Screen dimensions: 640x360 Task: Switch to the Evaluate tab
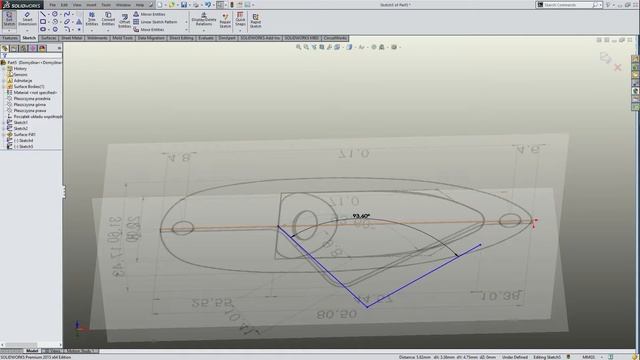pyautogui.click(x=206, y=38)
